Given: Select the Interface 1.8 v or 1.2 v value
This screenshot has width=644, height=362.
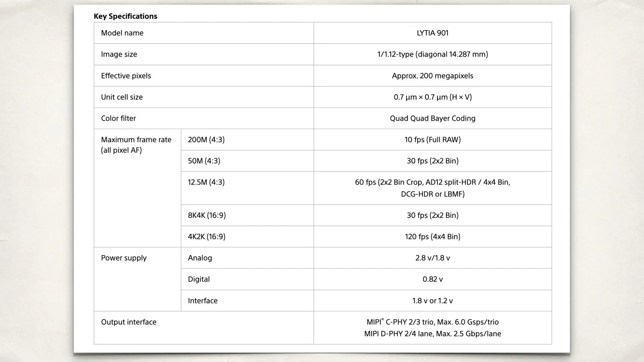Looking at the screenshot, I should (x=432, y=301).
